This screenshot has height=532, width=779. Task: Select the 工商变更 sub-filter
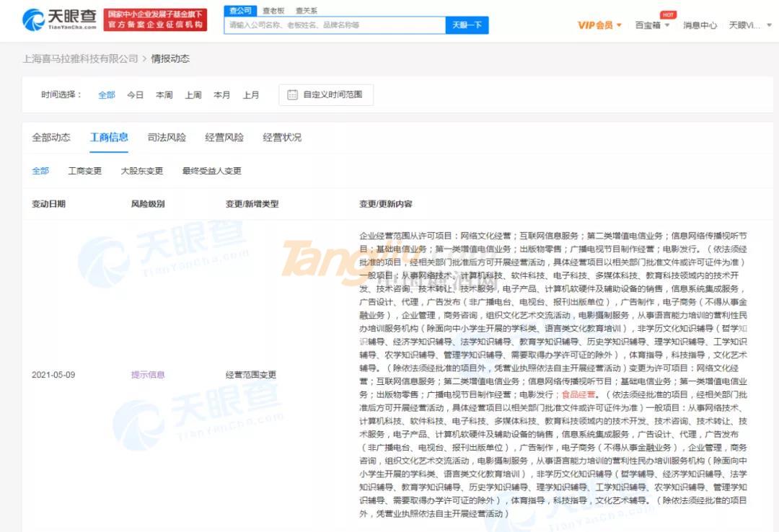coord(85,170)
